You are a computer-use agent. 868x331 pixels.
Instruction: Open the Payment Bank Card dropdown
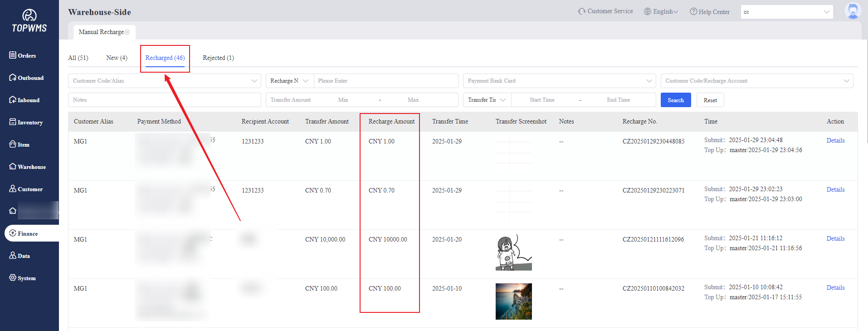649,81
